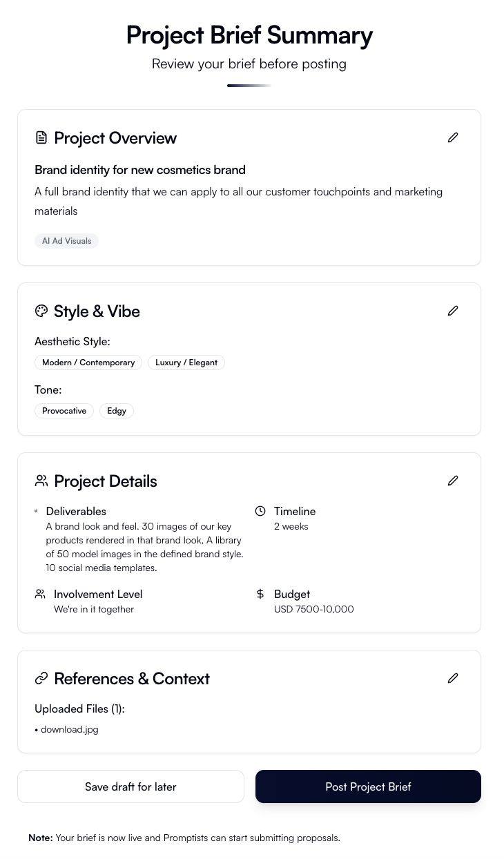Click the pencil icon to edit Project Overview
The image size is (504, 859).
coord(453,137)
